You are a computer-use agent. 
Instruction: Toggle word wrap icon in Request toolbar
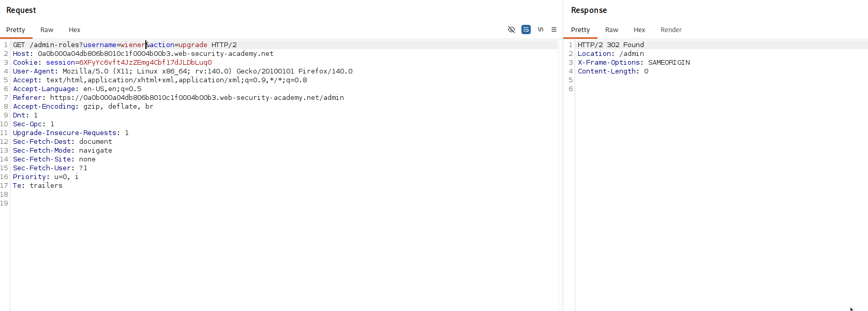tap(526, 29)
